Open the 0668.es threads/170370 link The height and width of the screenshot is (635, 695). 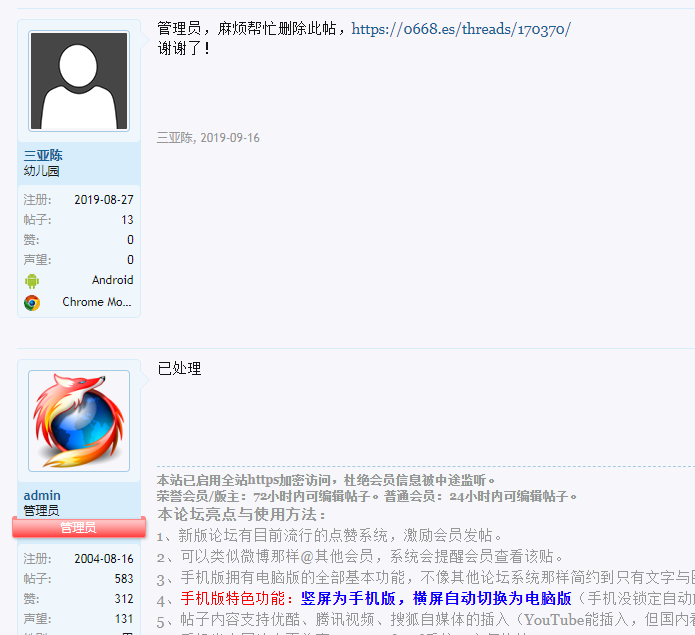(x=461, y=29)
